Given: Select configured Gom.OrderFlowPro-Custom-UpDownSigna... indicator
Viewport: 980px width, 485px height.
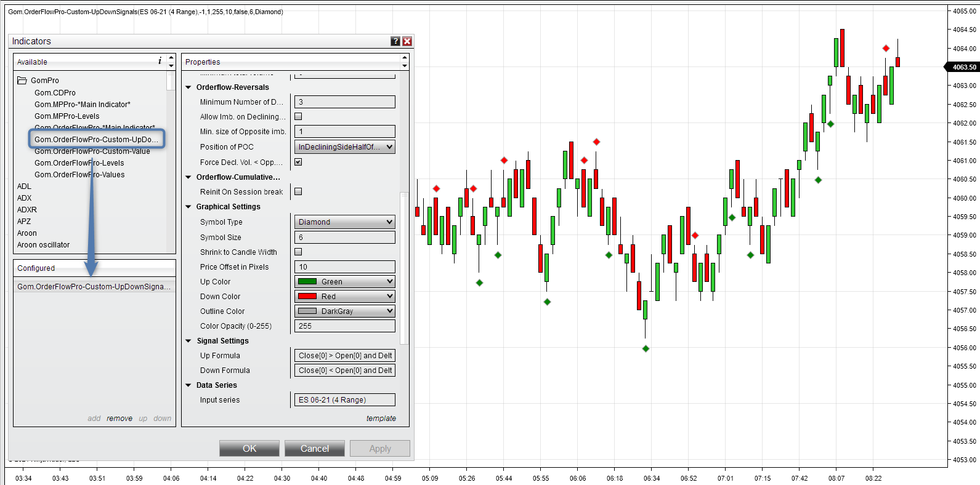Looking at the screenshot, I should (94, 287).
